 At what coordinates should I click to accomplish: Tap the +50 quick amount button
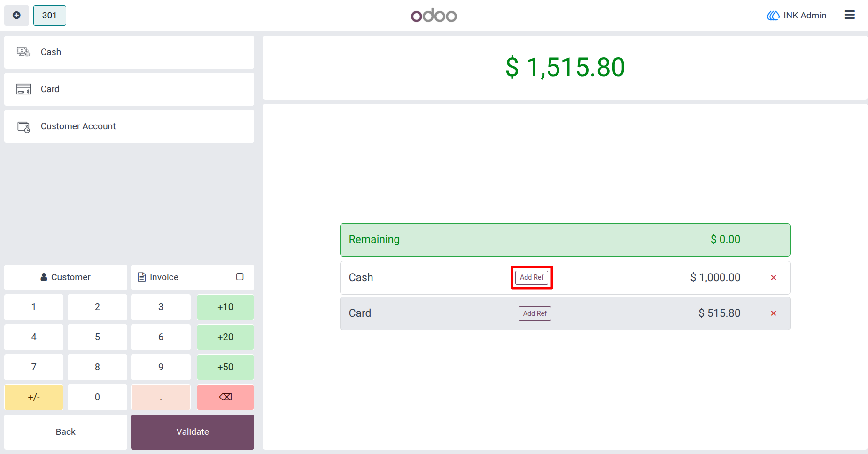[225, 367]
